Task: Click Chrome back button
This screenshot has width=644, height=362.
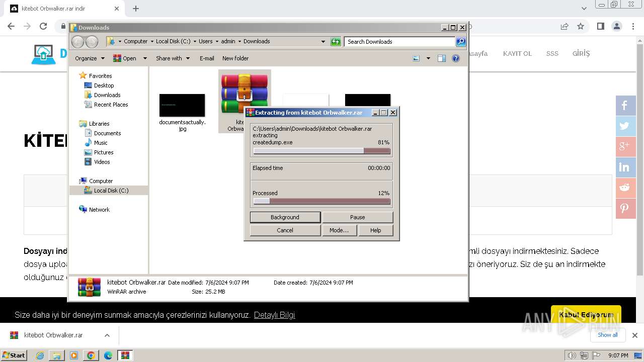Action: tap(11, 26)
